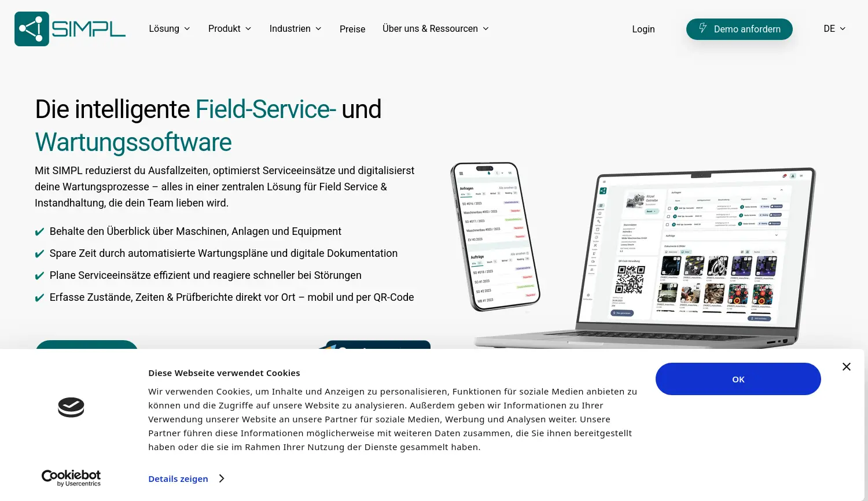Click the SIMPL logo in the header
868x501 pixels.
click(x=70, y=29)
